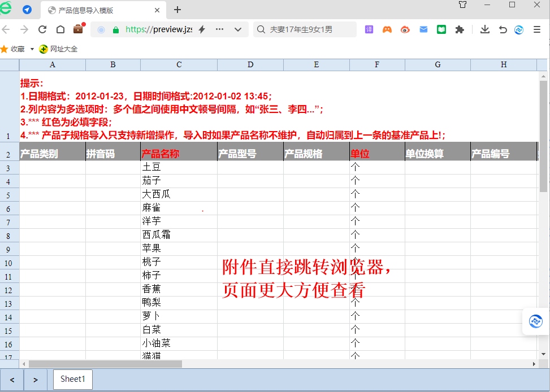Expand the 收藏 dropdown arrow
This screenshot has height=392, width=550.
(x=32, y=49)
